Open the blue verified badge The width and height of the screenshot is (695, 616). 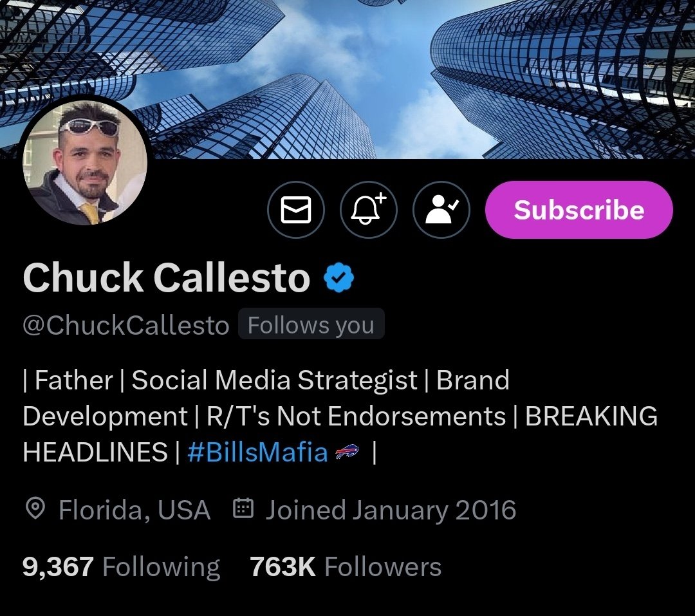[338, 277]
